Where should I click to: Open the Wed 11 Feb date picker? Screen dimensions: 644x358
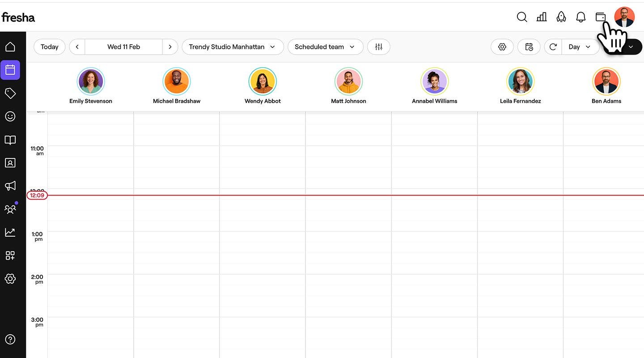pyautogui.click(x=123, y=47)
